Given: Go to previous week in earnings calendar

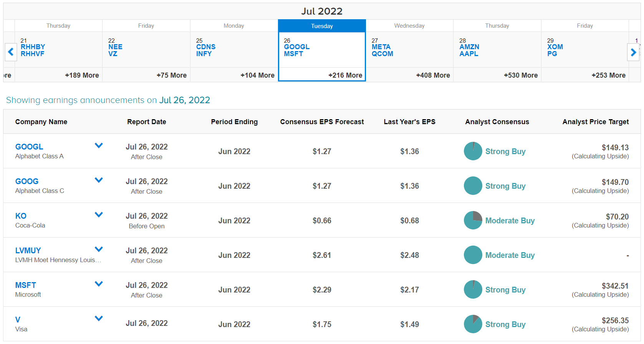Looking at the screenshot, I should click(x=11, y=52).
